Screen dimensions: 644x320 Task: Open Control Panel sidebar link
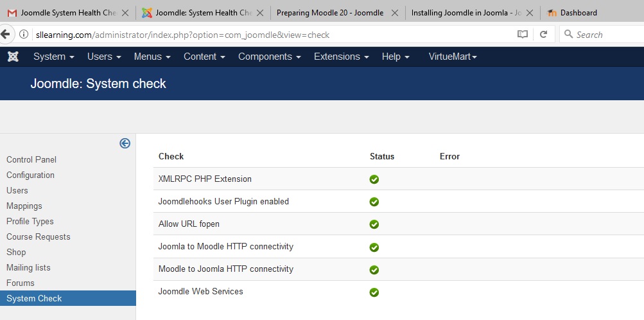tap(31, 159)
